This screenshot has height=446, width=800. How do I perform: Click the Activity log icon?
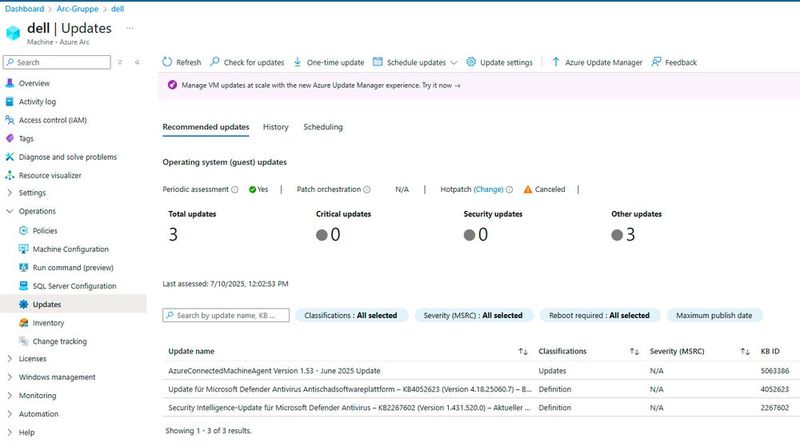(10, 102)
